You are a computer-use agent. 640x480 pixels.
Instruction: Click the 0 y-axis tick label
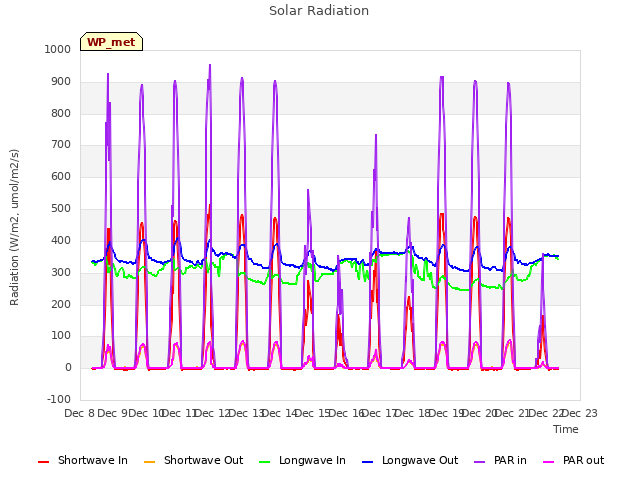(x=68, y=367)
